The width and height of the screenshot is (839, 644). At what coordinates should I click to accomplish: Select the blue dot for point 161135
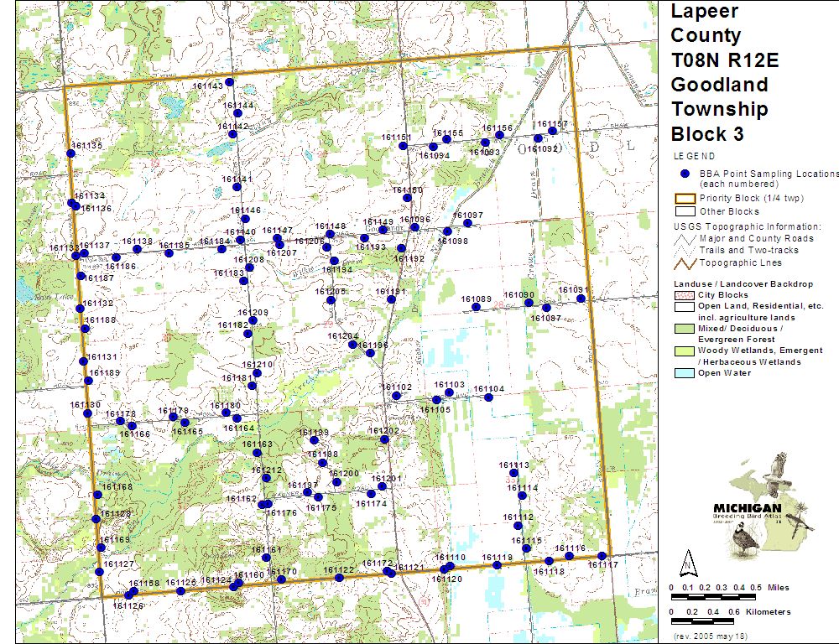[x=71, y=153]
